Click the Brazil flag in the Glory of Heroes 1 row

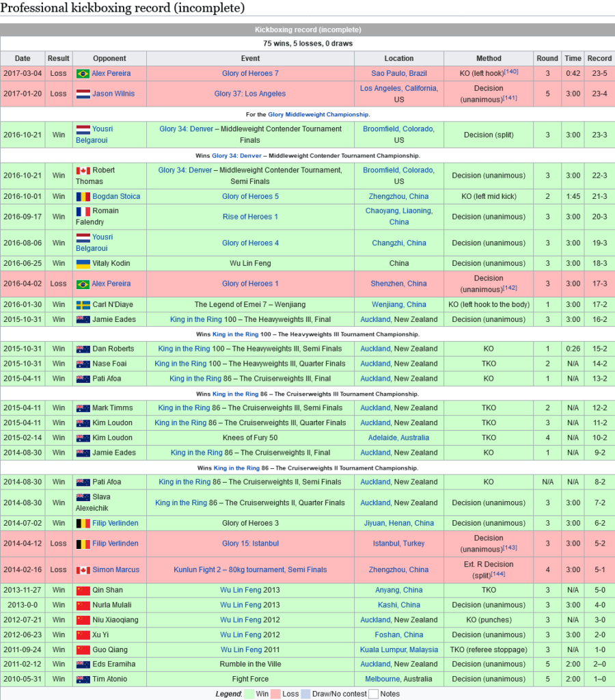83,284
